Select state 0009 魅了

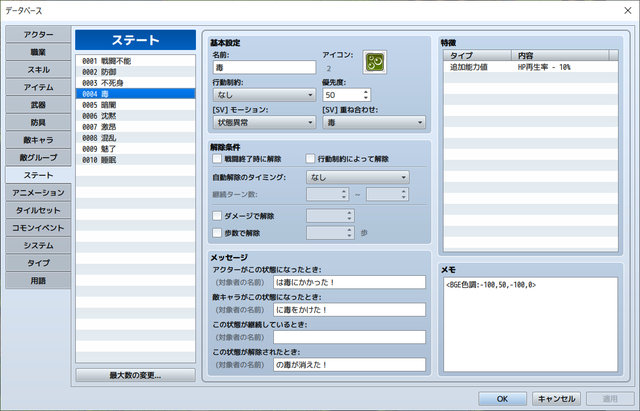[x=136, y=149]
